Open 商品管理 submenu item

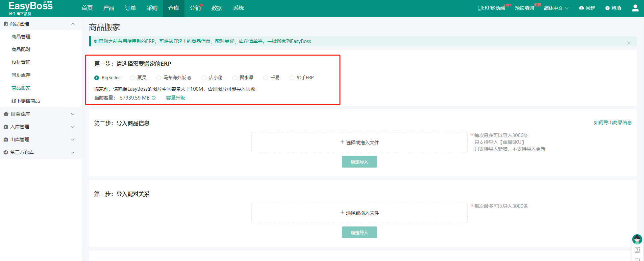pyautogui.click(x=21, y=37)
